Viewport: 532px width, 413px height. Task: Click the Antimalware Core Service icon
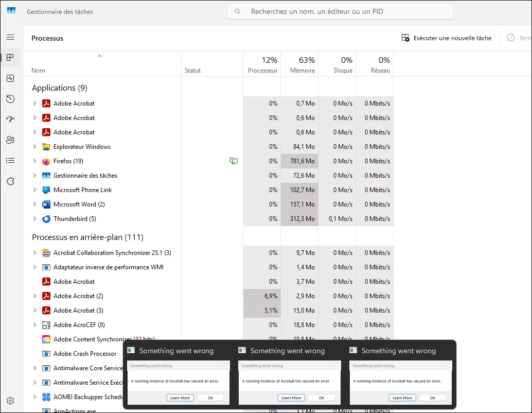46,368
